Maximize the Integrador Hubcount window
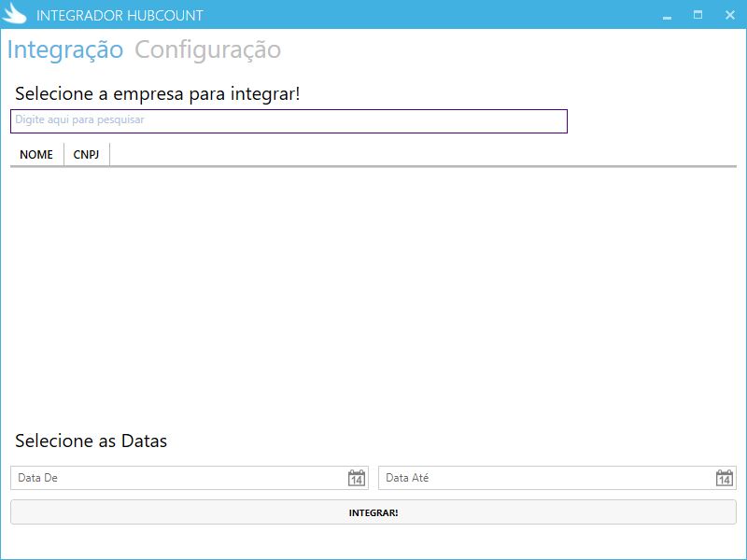 (698, 15)
